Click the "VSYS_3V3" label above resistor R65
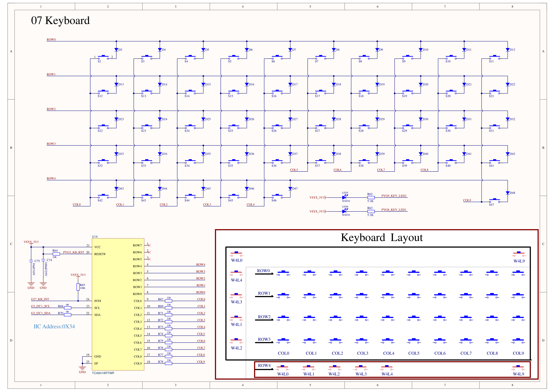Image resolution: width=555 pixels, height=392 pixels. 78,275
